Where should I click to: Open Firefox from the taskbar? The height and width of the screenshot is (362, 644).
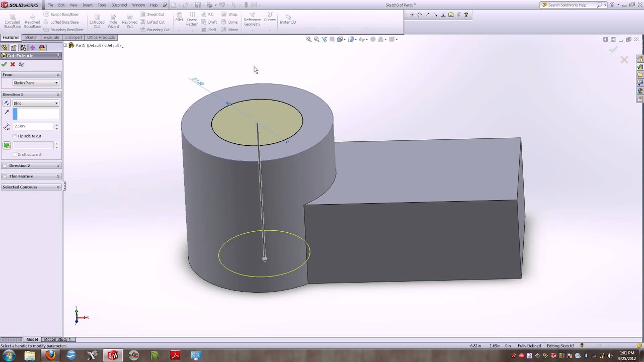point(50,355)
